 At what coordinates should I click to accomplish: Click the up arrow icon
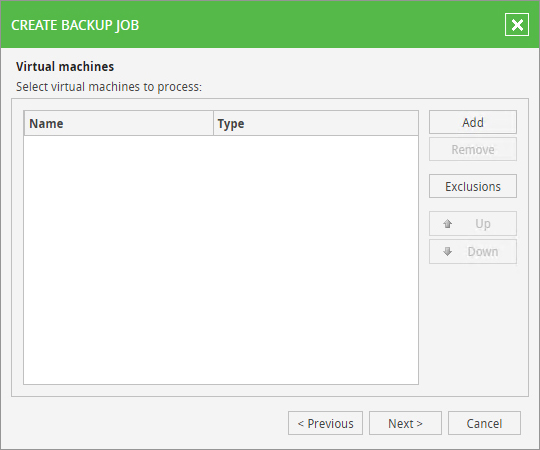tap(448, 224)
